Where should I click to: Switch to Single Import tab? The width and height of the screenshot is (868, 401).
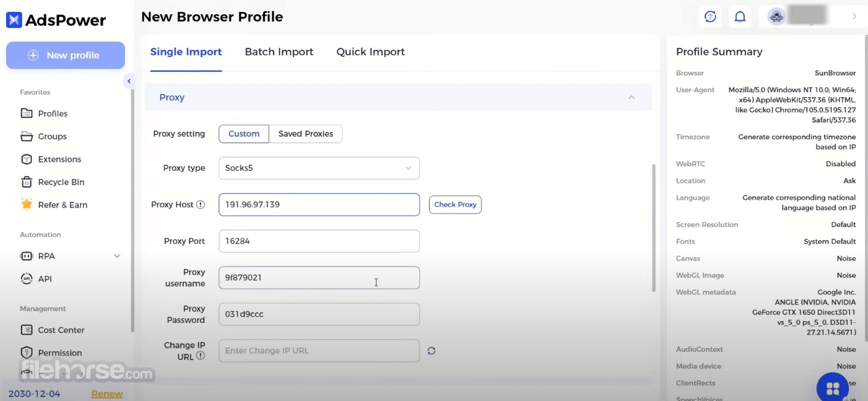[x=186, y=52]
